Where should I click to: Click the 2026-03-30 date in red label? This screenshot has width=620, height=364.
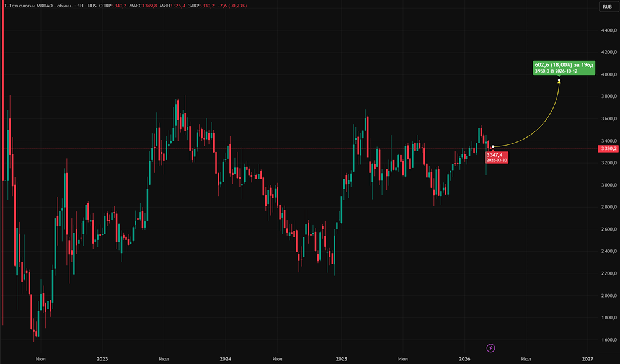click(497, 160)
